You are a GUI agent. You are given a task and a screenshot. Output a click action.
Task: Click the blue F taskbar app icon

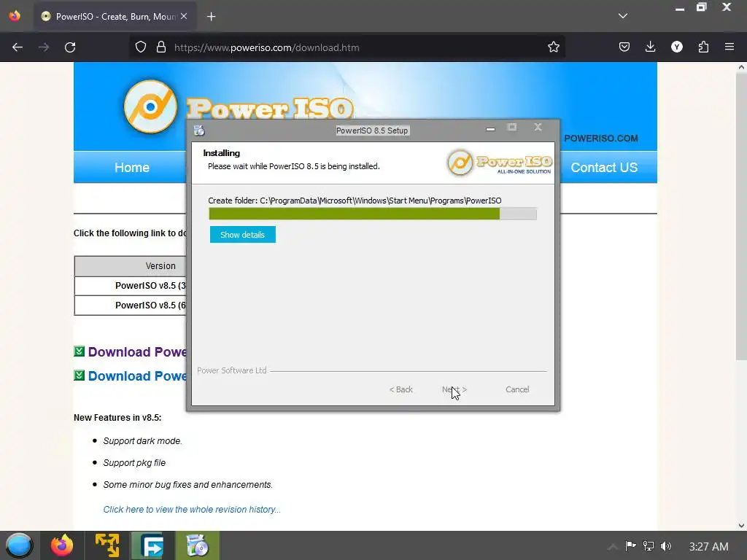tap(152, 545)
